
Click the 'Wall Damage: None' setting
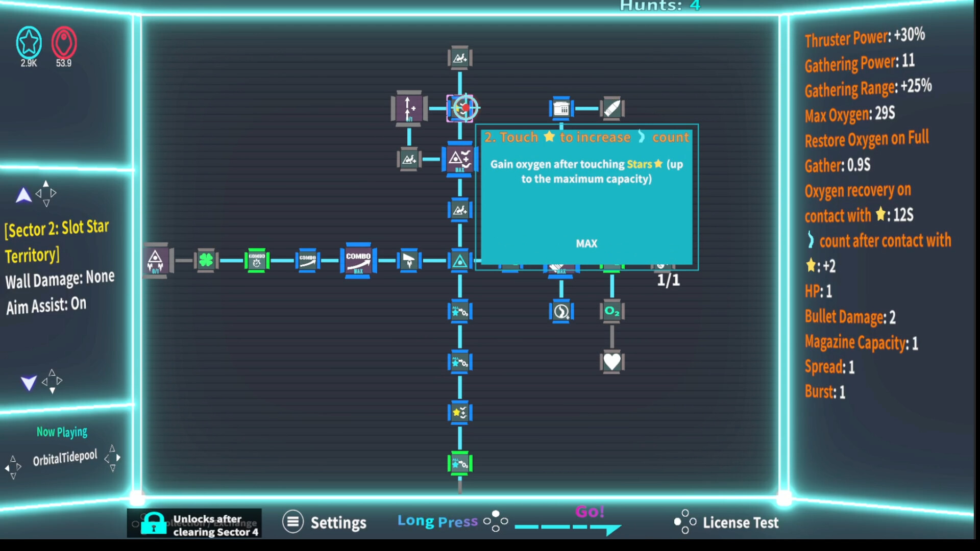tap(60, 279)
